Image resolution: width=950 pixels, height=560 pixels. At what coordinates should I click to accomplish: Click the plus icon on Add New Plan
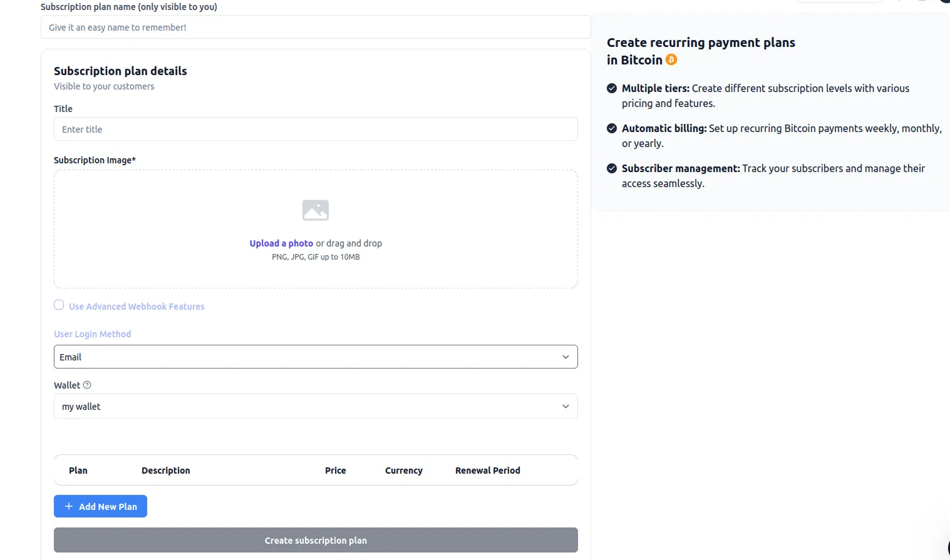pos(69,506)
